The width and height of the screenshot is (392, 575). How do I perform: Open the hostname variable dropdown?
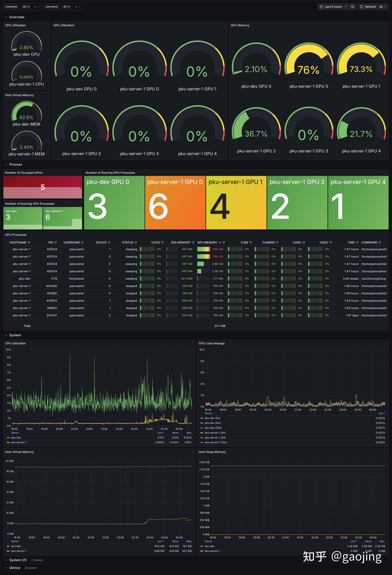[39, 7]
